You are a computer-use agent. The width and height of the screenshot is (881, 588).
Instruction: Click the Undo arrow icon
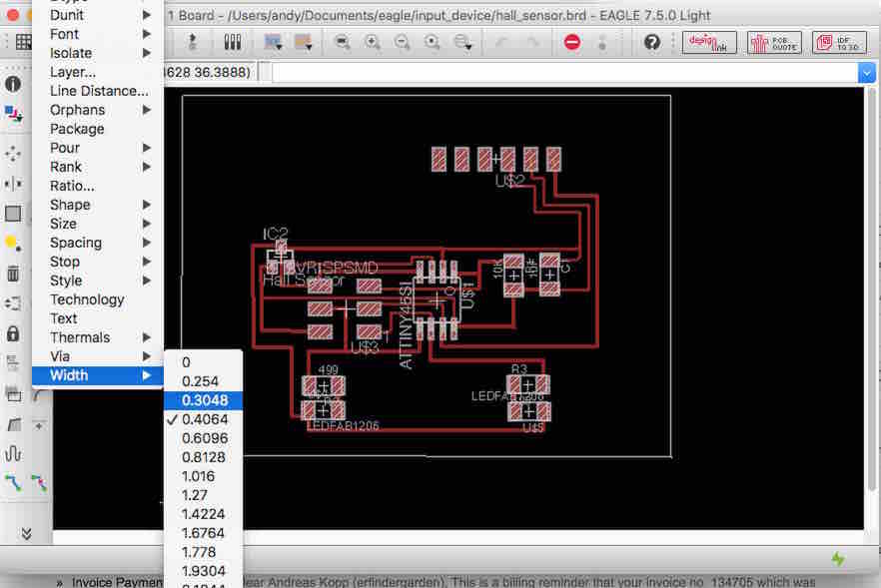[x=502, y=42]
